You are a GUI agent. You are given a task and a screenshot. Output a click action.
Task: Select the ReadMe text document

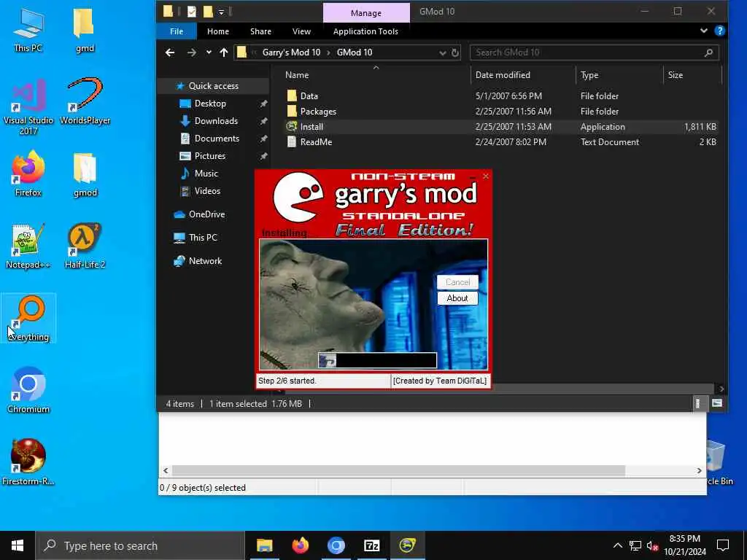502,142
